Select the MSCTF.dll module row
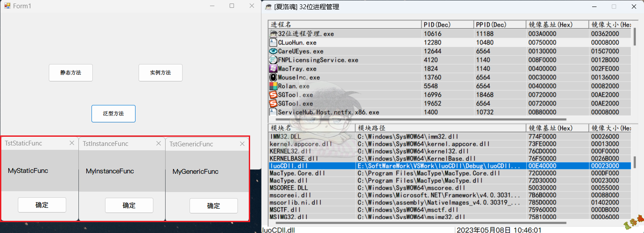The height and width of the screenshot is (233, 644). point(450,209)
